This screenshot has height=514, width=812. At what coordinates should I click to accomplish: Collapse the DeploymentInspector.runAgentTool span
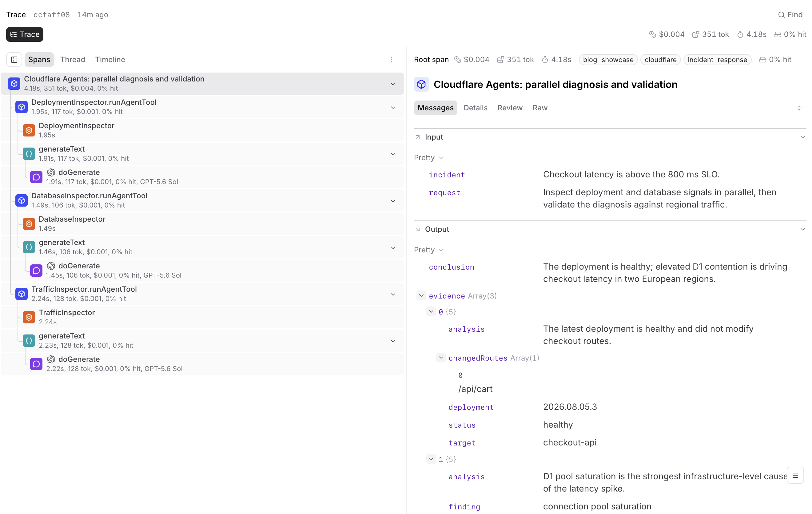pyautogui.click(x=393, y=108)
